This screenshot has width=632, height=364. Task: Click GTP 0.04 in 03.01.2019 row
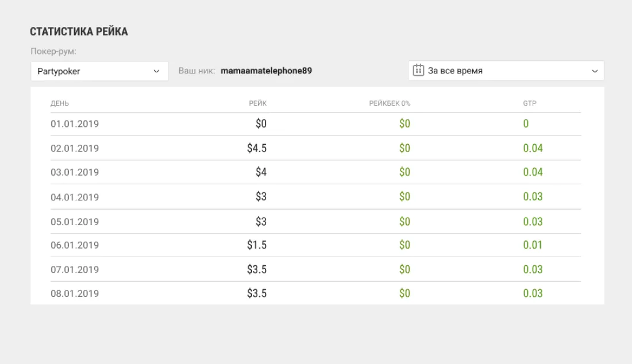tap(533, 172)
